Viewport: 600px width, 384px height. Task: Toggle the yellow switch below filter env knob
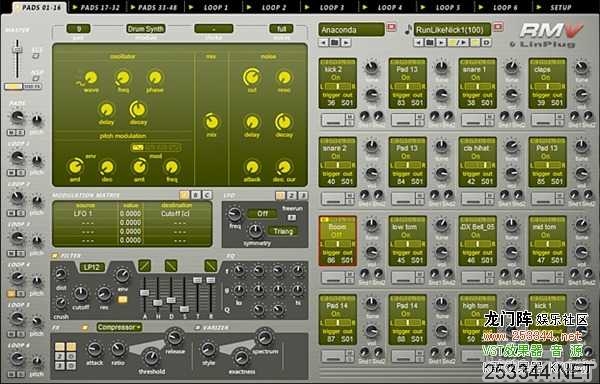pyautogui.click(x=122, y=299)
